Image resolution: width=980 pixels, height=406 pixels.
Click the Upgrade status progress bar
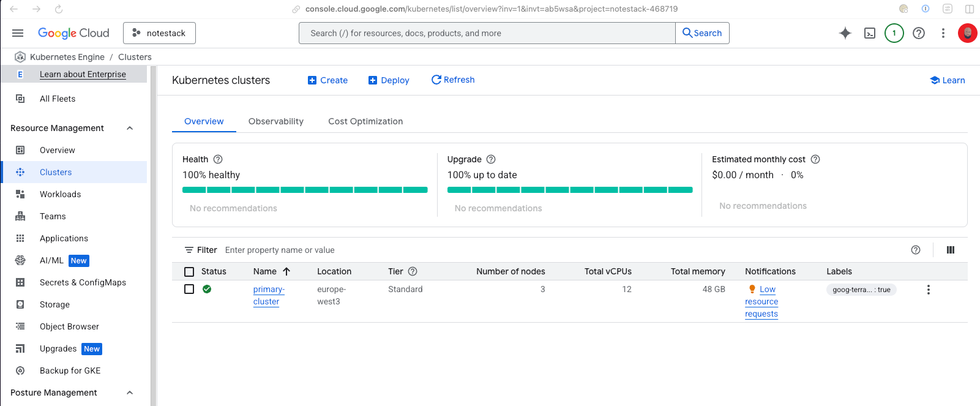click(570, 190)
